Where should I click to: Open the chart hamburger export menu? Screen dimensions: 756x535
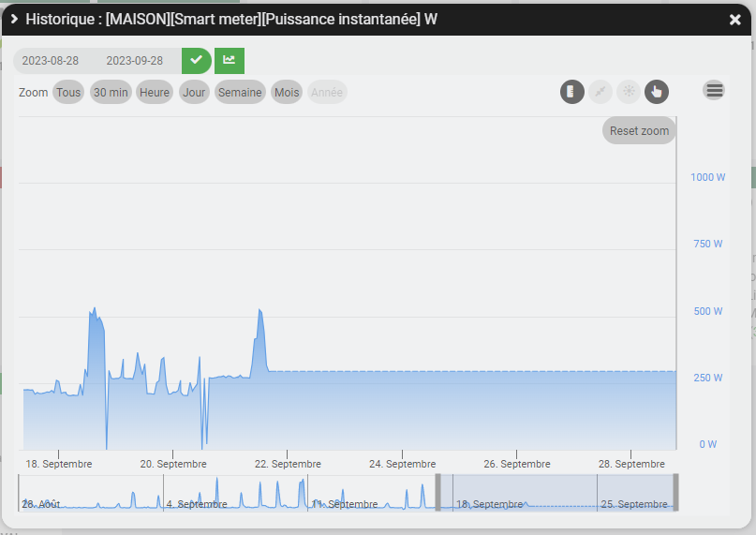(x=714, y=90)
